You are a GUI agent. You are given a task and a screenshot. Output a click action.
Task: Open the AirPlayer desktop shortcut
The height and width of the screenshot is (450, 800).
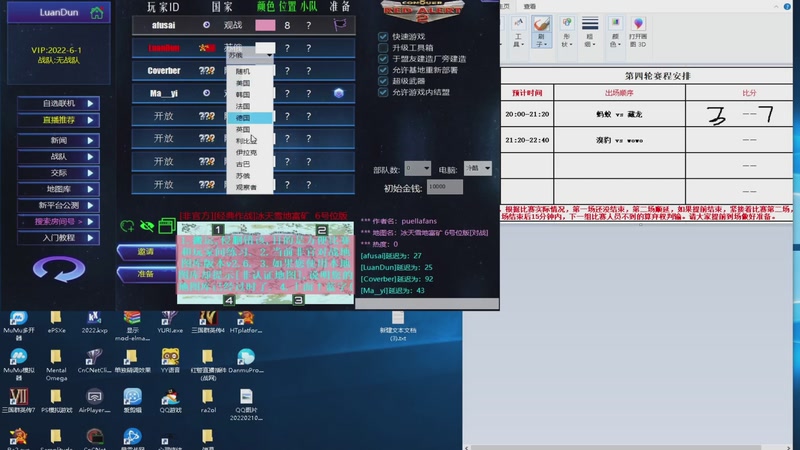tap(94, 401)
